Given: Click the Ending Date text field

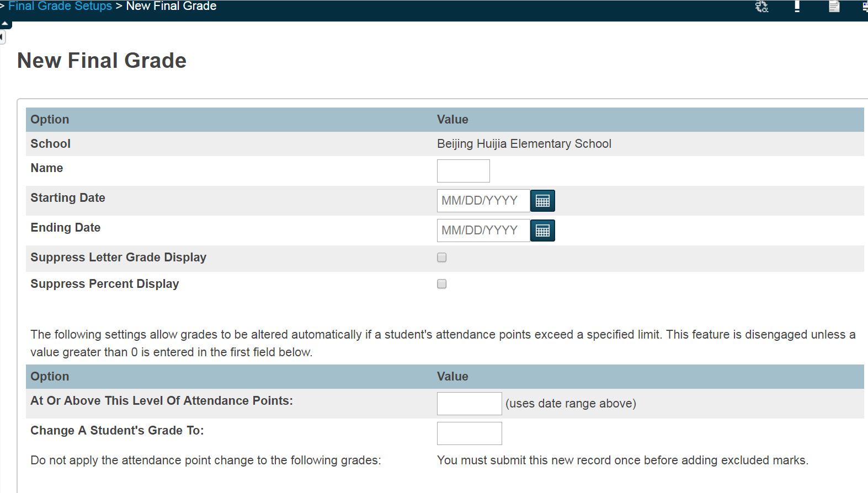Looking at the screenshot, I should point(482,230).
